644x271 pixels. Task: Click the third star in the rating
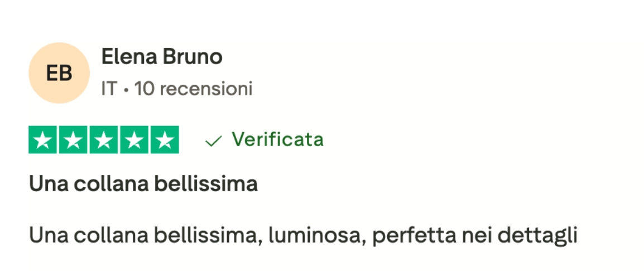point(103,140)
